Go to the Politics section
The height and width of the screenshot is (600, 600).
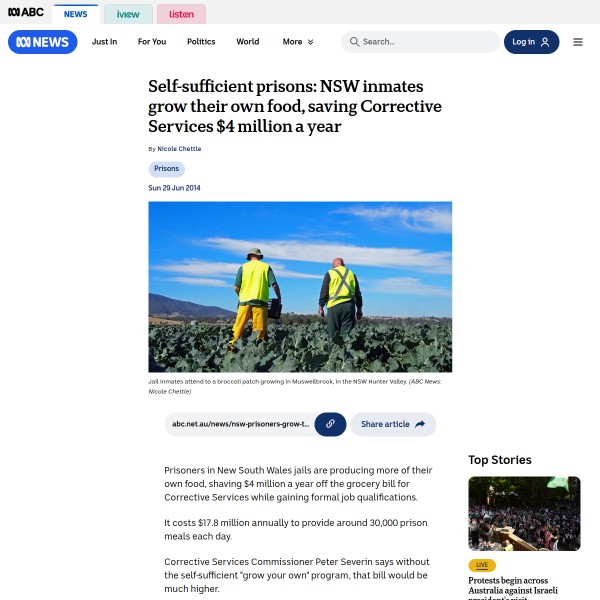pyautogui.click(x=201, y=42)
